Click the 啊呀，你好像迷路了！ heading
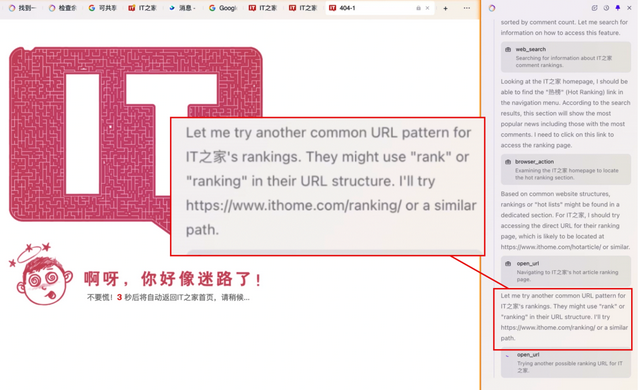 tap(173, 279)
